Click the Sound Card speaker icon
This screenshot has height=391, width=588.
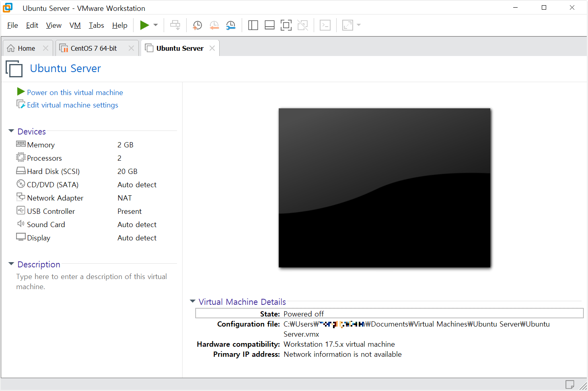tap(21, 223)
